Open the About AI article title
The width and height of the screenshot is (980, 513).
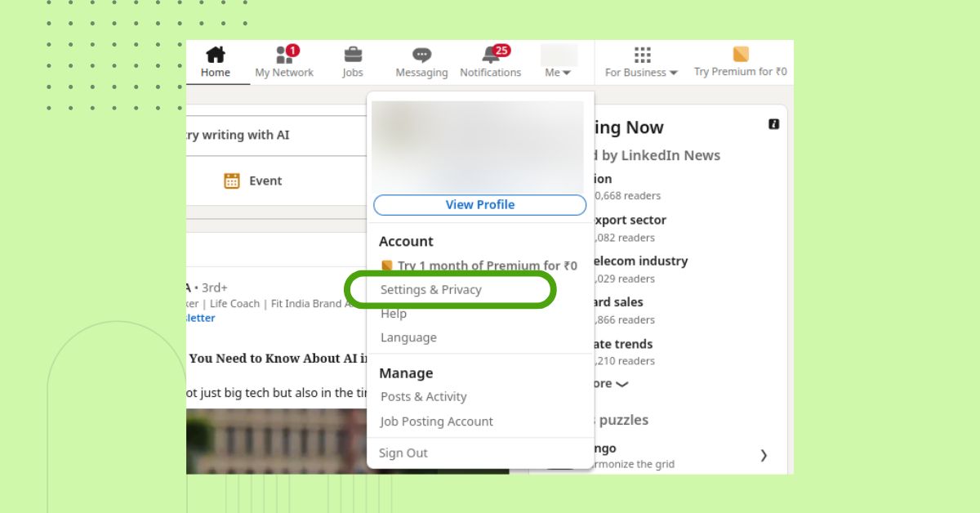278,359
